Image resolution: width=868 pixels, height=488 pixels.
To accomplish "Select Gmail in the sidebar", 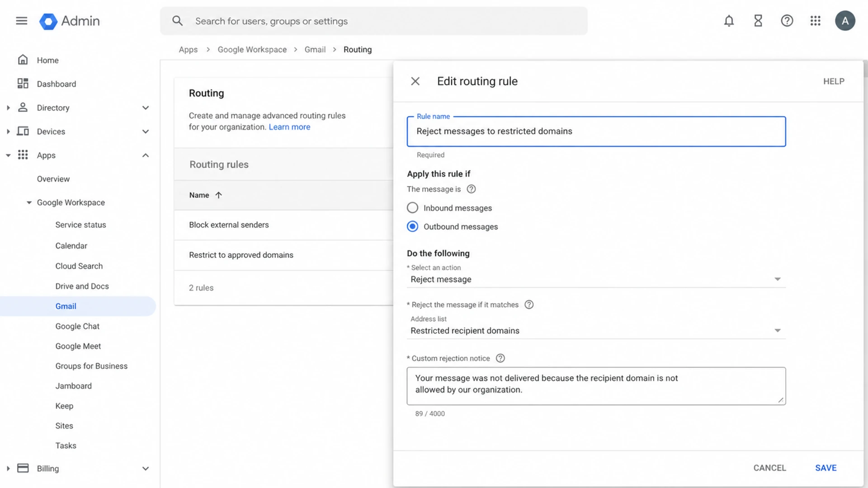I will pos(78,306).
